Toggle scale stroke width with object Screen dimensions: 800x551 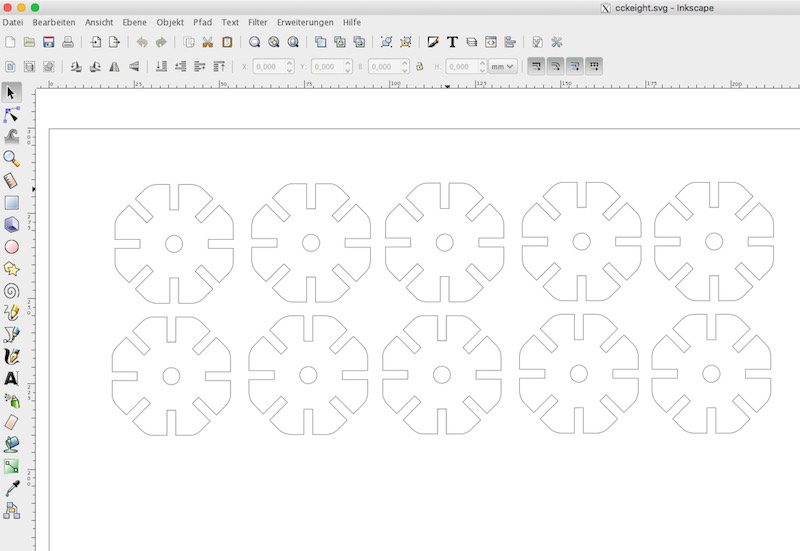tap(536, 66)
